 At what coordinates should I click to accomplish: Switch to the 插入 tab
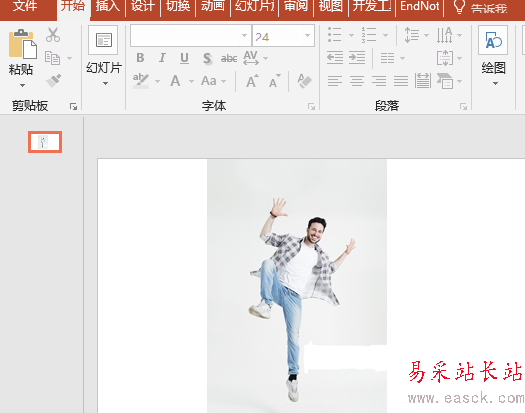pos(107,6)
